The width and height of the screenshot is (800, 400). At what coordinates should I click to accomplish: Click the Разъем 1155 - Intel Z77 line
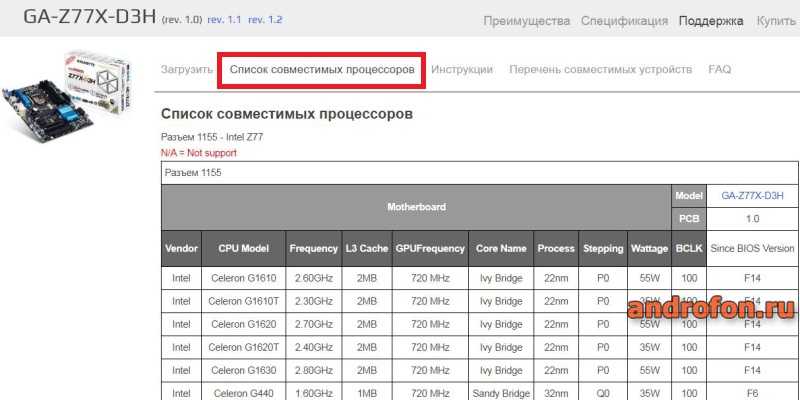(212, 137)
